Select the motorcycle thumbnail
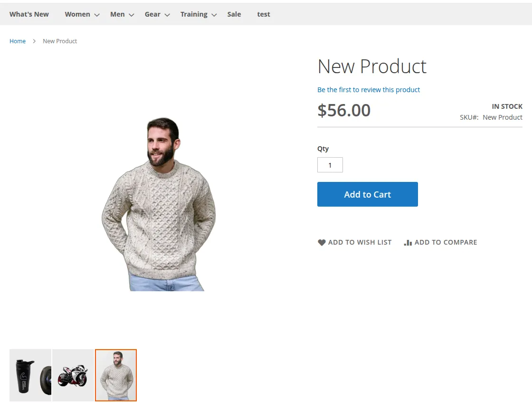532x418 pixels. tap(73, 375)
